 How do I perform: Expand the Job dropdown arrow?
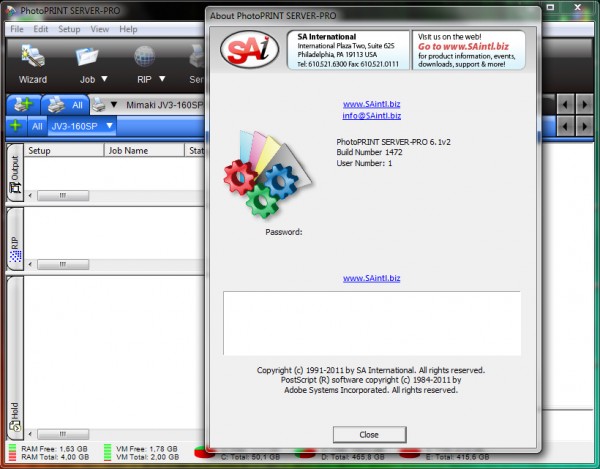(104, 79)
